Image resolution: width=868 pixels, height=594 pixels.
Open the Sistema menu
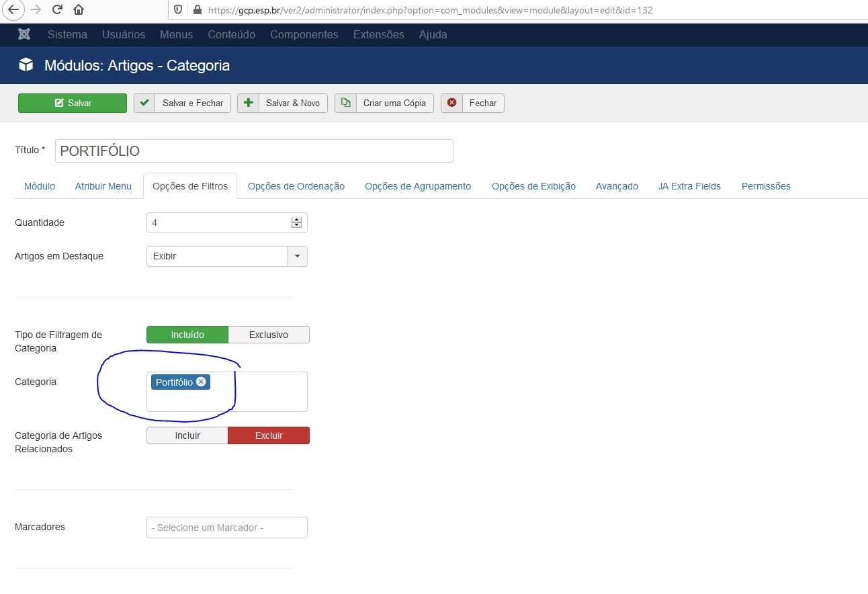tap(67, 34)
